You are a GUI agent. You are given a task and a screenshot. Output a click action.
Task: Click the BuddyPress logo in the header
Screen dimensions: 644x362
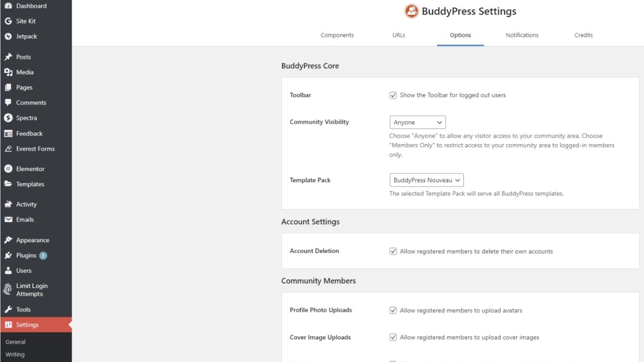coord(412,11)
